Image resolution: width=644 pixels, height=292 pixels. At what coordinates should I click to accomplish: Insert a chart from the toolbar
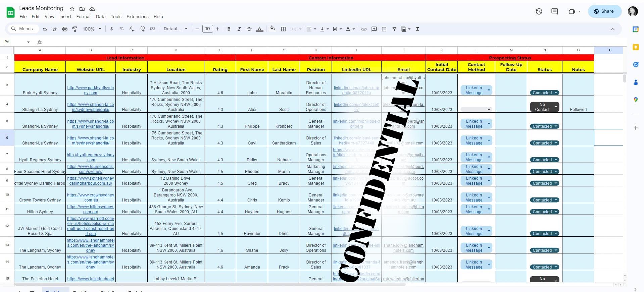pyautogui.click(x=384, y=29)
